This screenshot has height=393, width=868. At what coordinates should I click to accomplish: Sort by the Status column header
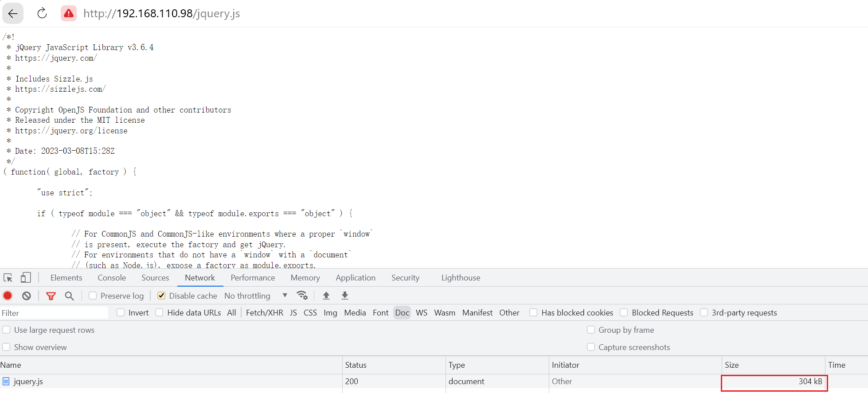coord(394,365)
